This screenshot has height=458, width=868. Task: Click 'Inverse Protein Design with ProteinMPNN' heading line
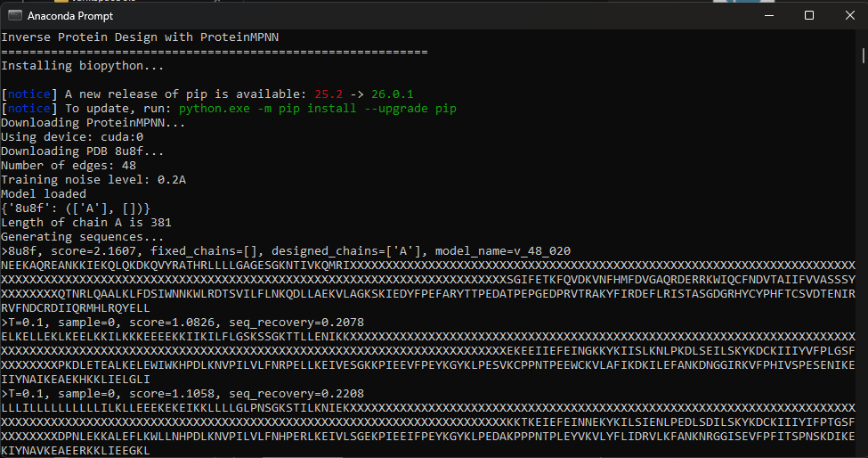pyautogui.click(x=140, y=37)
